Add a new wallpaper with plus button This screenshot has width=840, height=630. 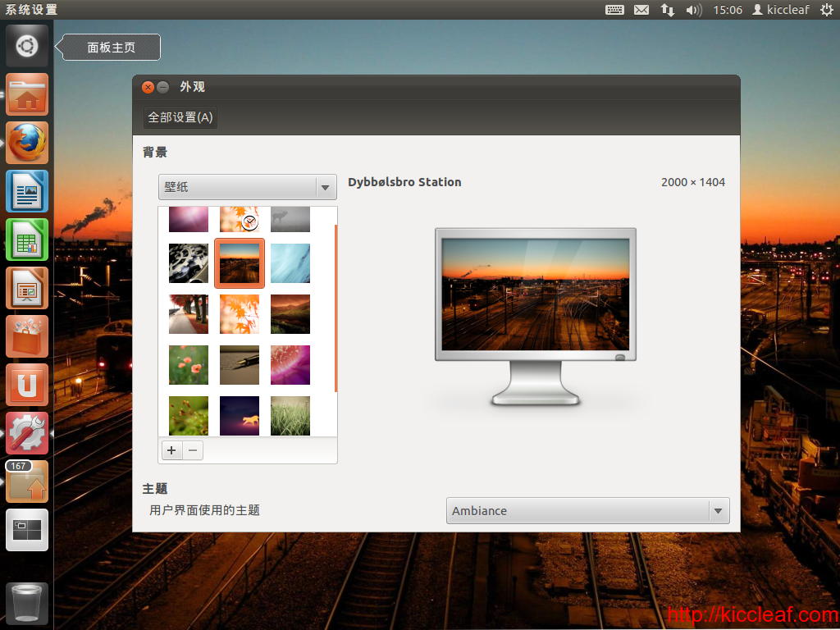pyautogui.click(x=171, y=450)
